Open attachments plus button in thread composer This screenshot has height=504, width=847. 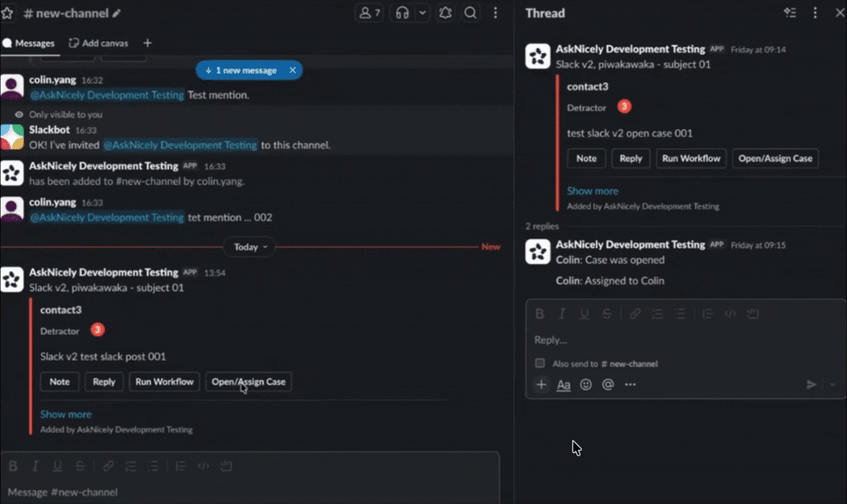[541, 385]
